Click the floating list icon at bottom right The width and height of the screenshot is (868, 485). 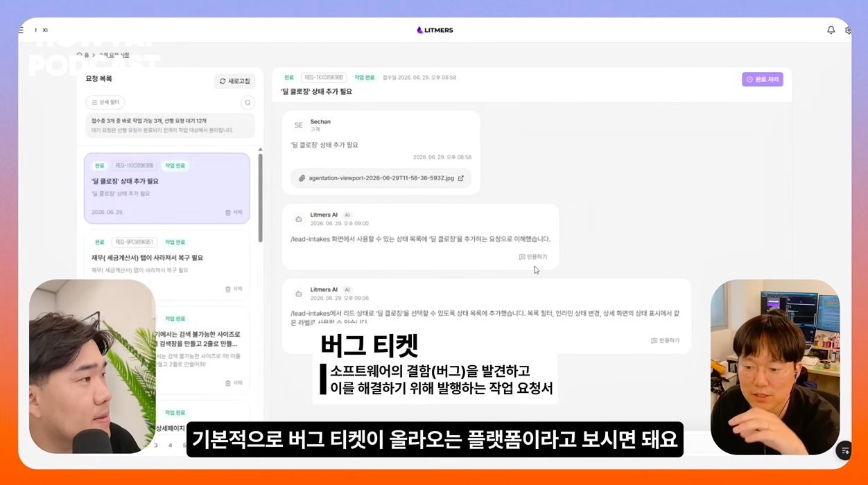coord(845,451)
